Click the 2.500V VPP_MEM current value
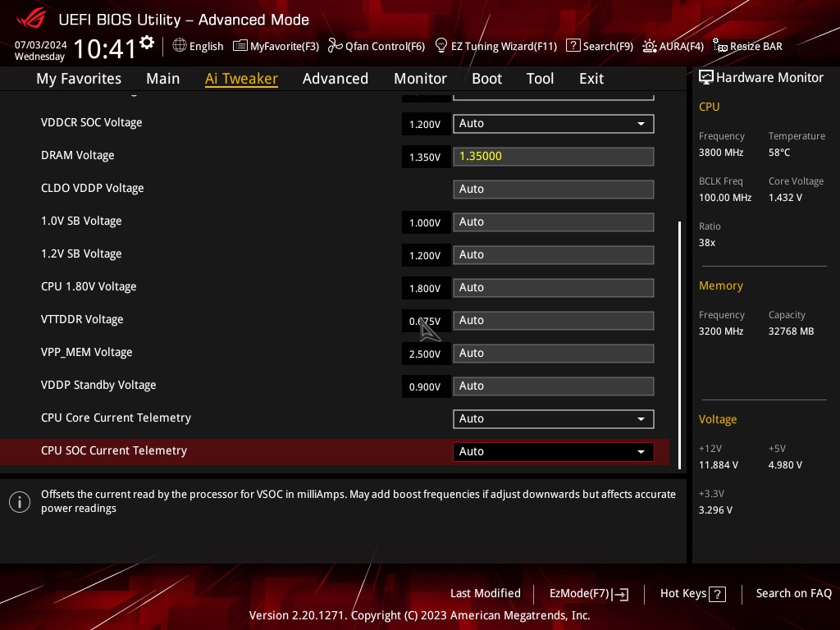 click(425, 354)
